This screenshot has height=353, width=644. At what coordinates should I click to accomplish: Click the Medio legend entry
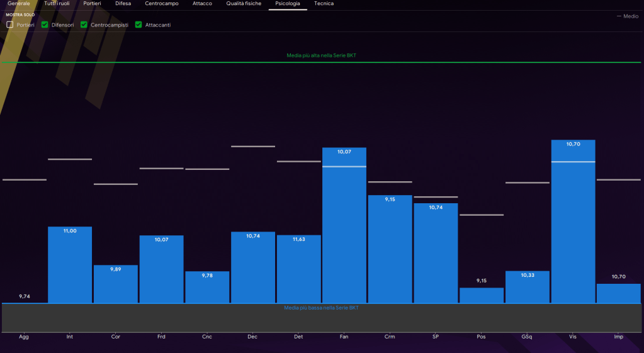(627, 16)
